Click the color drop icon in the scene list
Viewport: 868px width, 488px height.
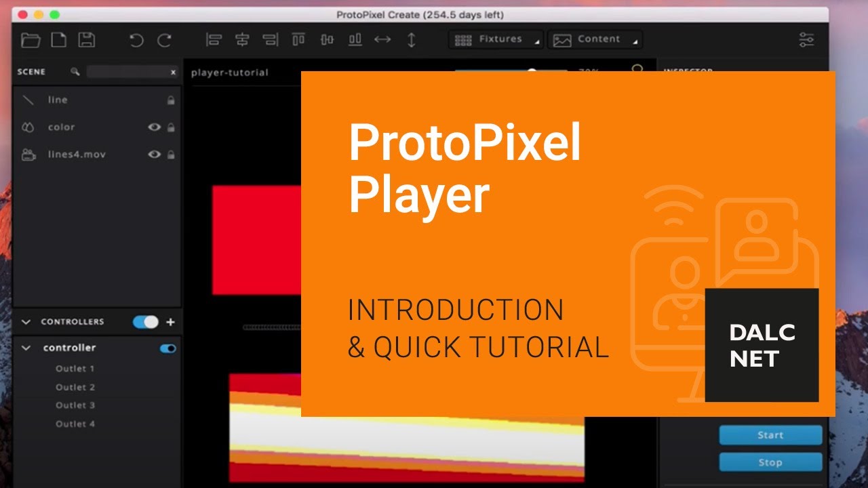(x=28, y=127)
